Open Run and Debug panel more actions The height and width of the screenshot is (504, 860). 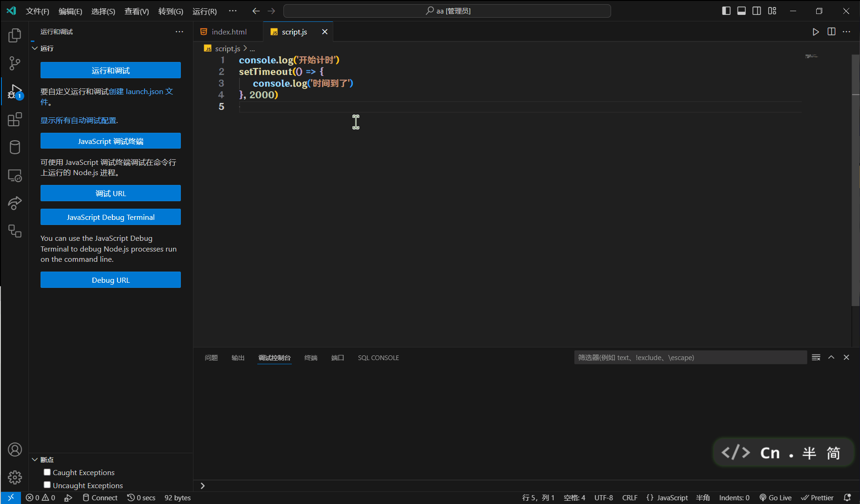179,32
